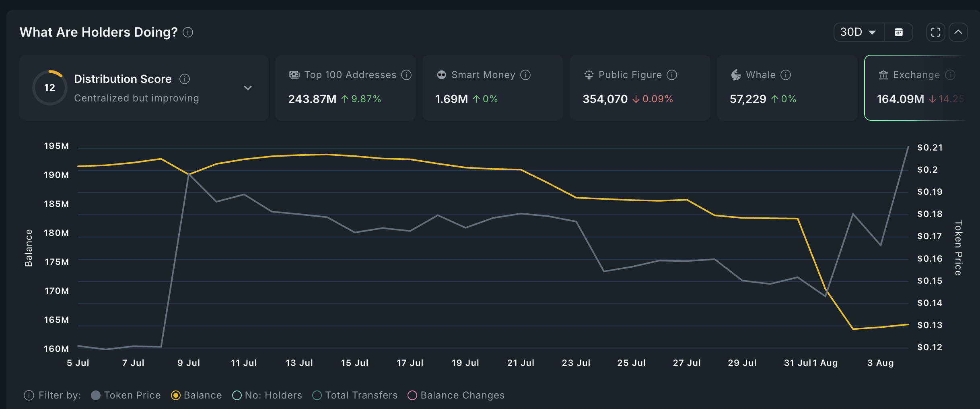Click the 243.87M Top 100 Addresses value

point(312,99)
